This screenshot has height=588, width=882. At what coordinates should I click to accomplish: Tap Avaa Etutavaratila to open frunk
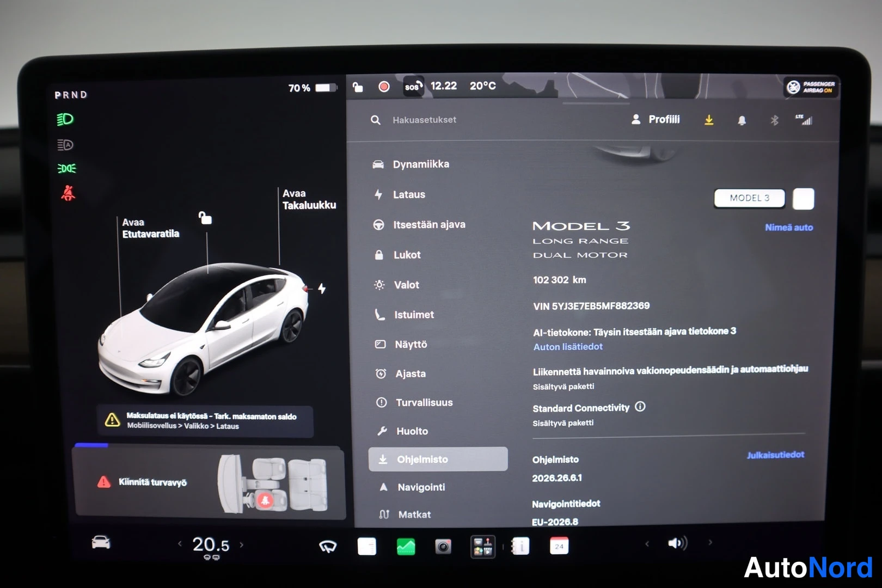(x=150, y=228)
